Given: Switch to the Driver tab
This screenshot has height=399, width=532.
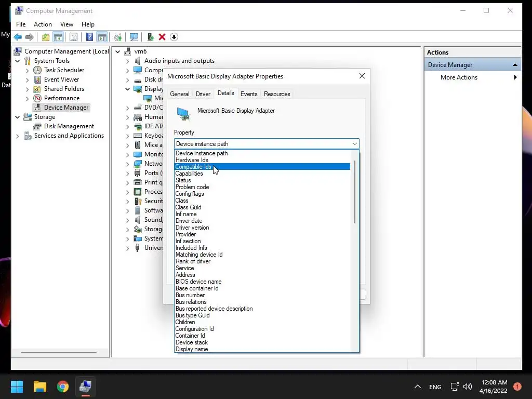Looking at the screenshot, I should pyautogui.click(x=203, y=94).
